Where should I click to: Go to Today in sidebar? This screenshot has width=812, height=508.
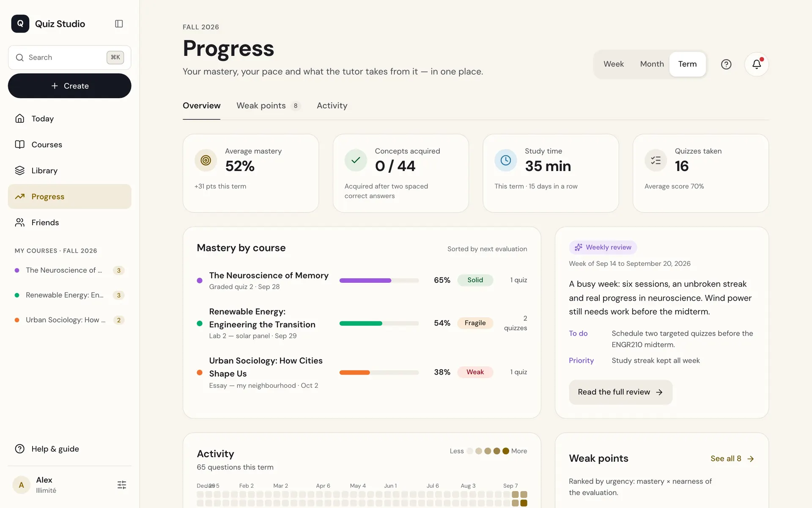69,119
